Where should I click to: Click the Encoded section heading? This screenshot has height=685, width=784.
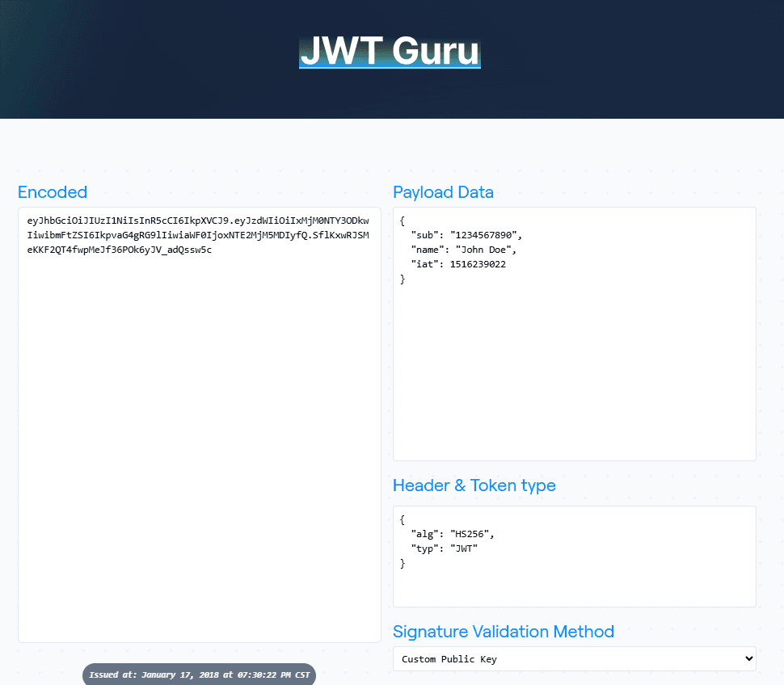point(52,192)
